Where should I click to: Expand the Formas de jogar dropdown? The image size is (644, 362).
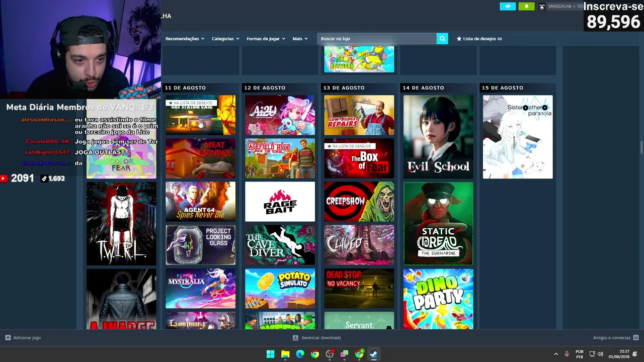point(266,39)
